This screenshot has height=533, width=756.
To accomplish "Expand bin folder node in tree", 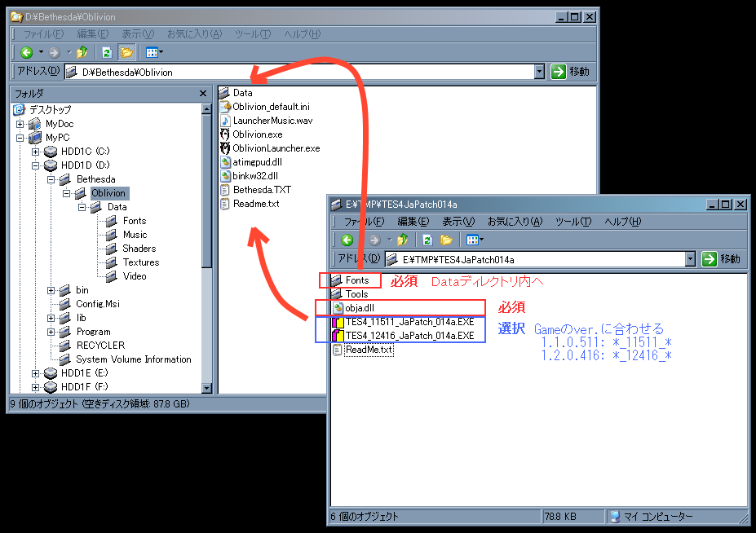I will click(x=51, y=291).
